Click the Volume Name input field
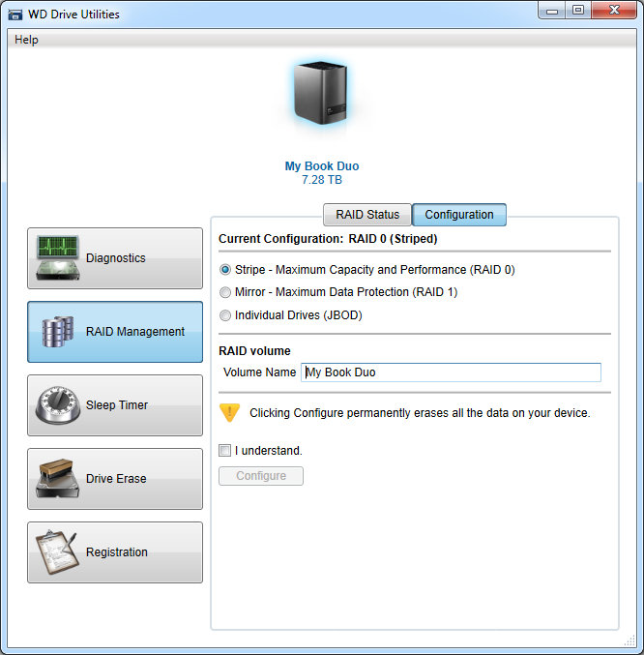 coord(451,372)
